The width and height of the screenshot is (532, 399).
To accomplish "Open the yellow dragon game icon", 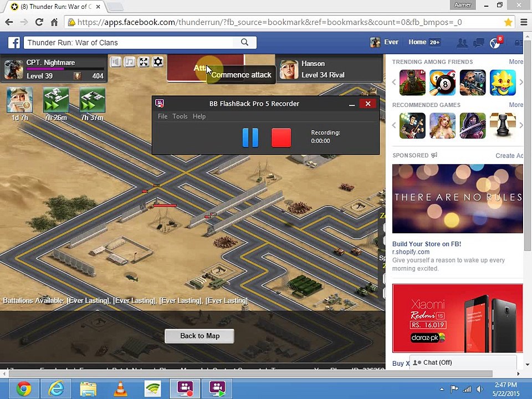I will 503,83.
